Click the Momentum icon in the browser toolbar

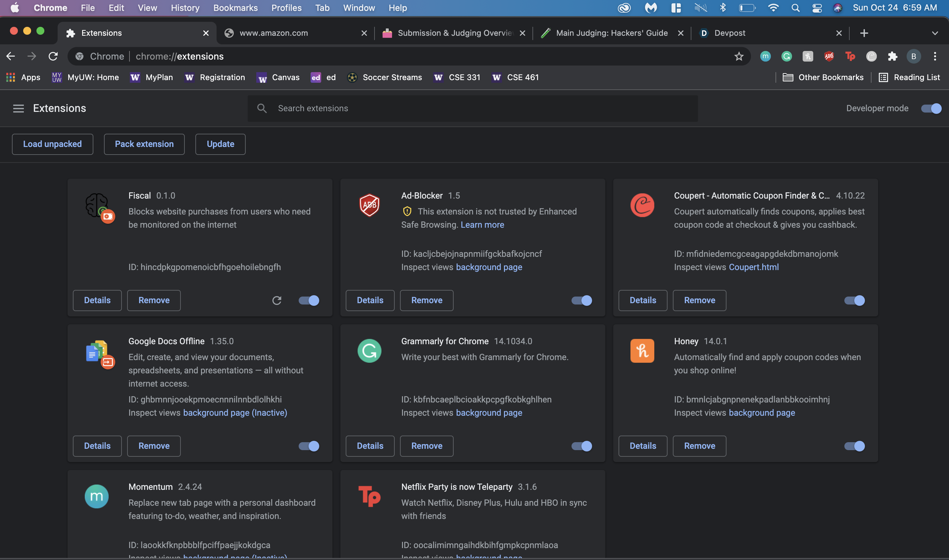pos(765,57)
